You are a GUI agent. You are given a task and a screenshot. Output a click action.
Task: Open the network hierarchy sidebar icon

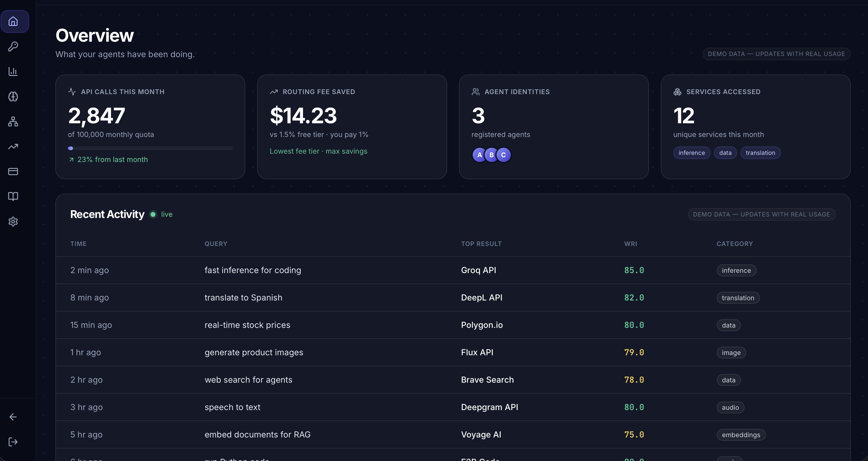click(x=13, y=122)
